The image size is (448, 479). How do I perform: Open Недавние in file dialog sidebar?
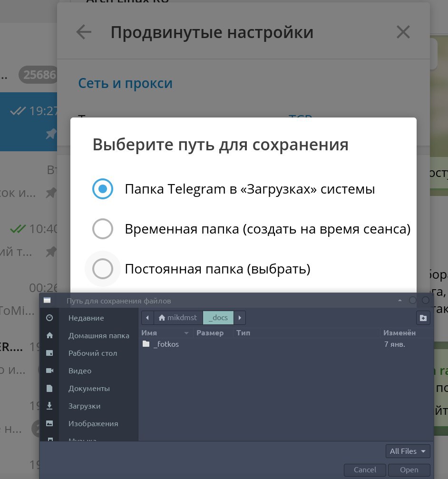coord(86,318)
